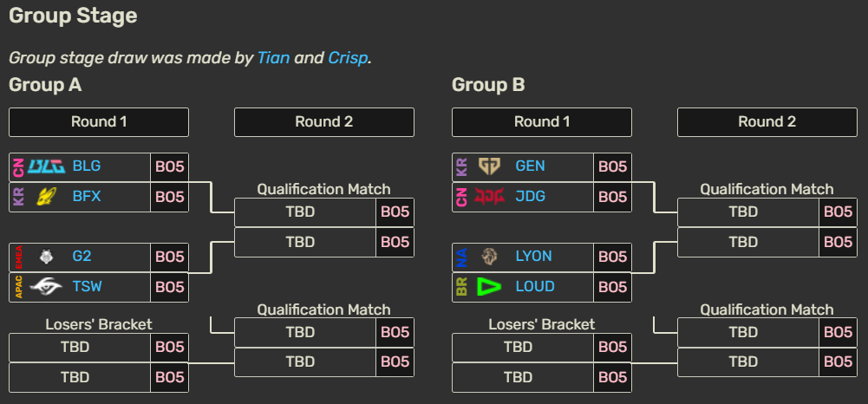The height and width of the screenshot is (404, 868).
Task: Click the BFX team logo icon
Action: [x=46, y=197]
